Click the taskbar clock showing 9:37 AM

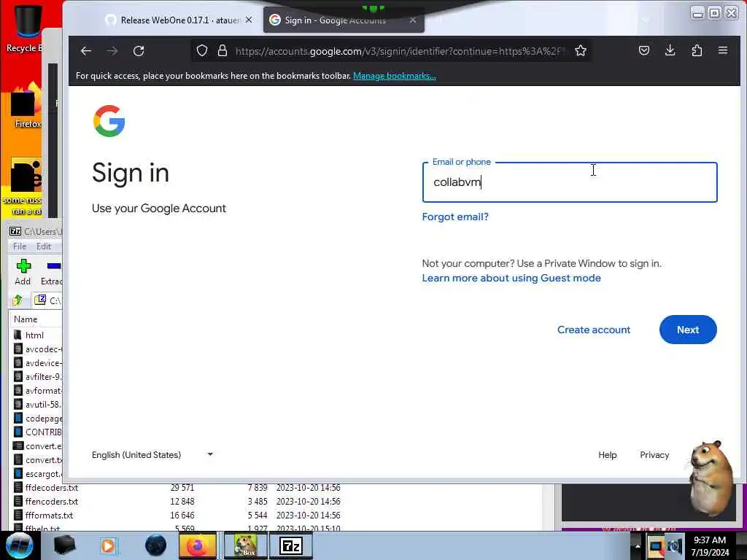[x=710, y=545]
